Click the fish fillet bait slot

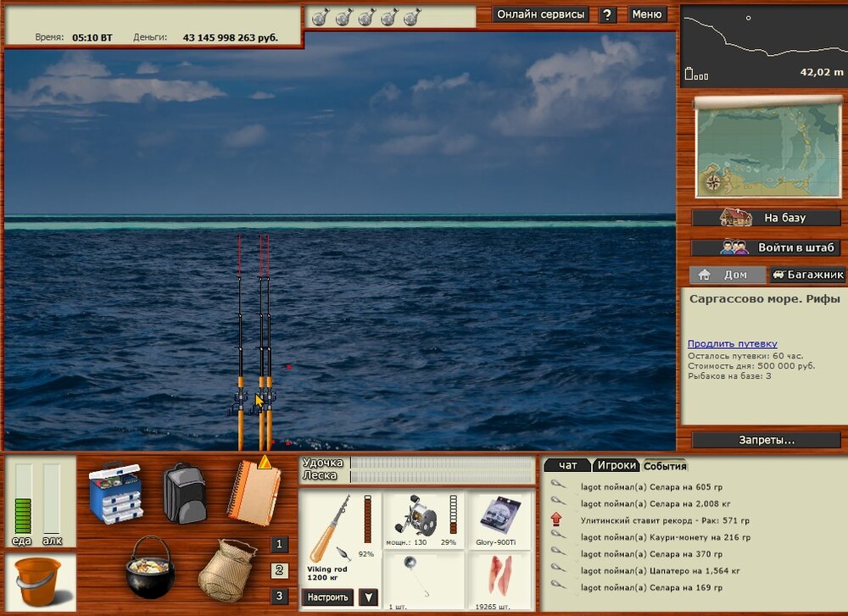(x=499, y=580)
